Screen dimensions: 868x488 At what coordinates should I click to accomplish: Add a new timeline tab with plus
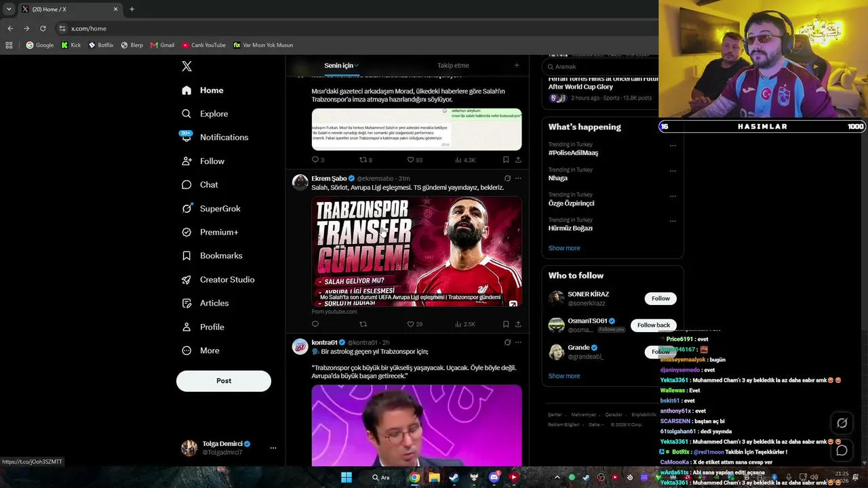point(517,66)
